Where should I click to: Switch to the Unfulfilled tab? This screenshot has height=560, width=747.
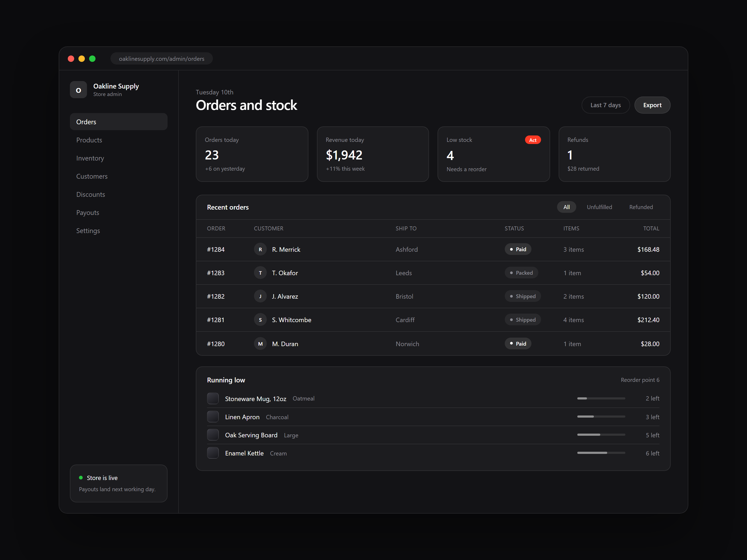[x=599, y=207]
